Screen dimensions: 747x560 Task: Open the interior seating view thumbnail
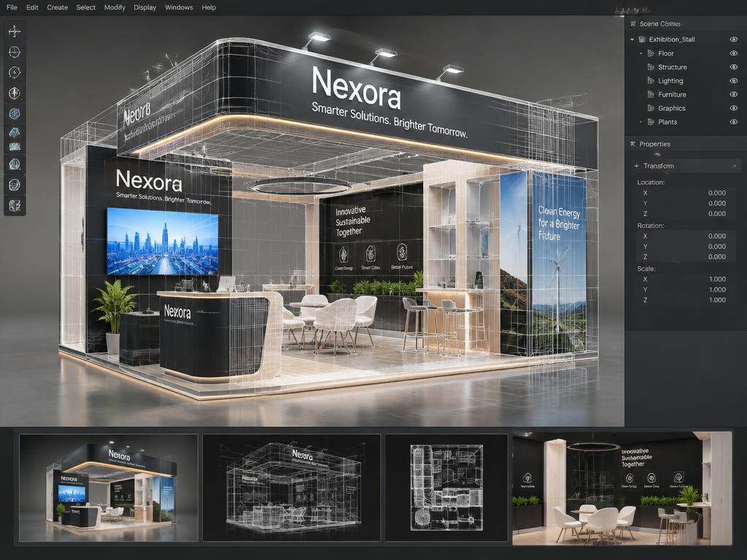click(622, 489)
